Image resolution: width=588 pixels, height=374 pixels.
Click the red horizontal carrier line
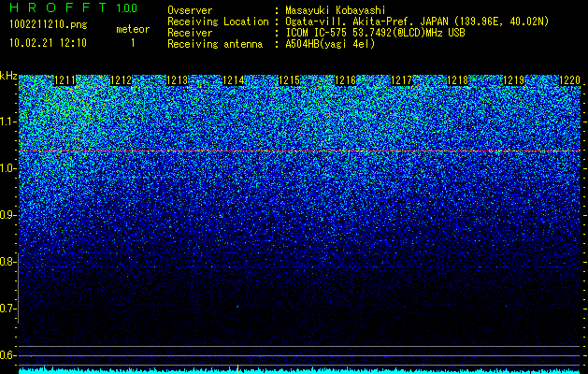(x=299, y=151)
